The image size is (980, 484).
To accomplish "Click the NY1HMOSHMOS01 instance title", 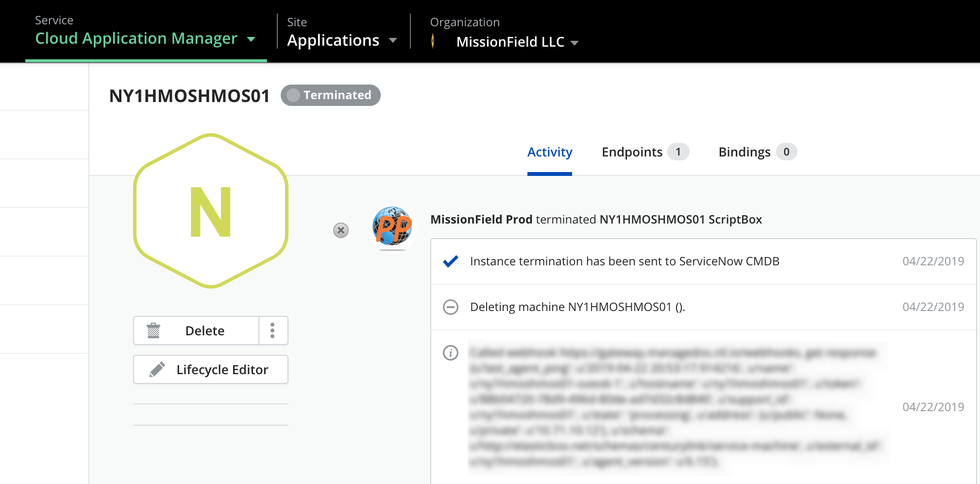I will [x=189, y=96].
